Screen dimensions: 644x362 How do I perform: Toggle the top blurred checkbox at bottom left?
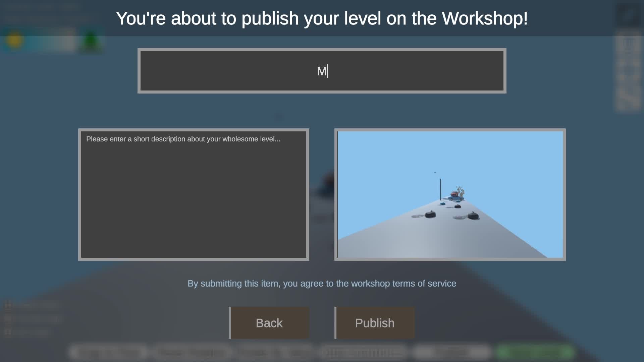8,305
